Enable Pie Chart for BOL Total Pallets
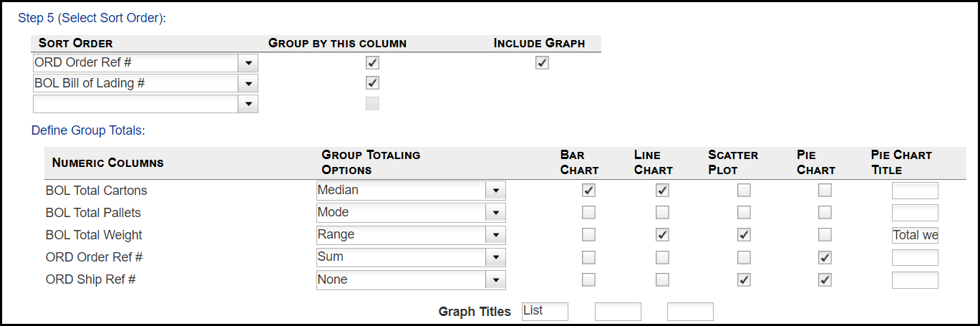980x326 pixels. [825, 213]
